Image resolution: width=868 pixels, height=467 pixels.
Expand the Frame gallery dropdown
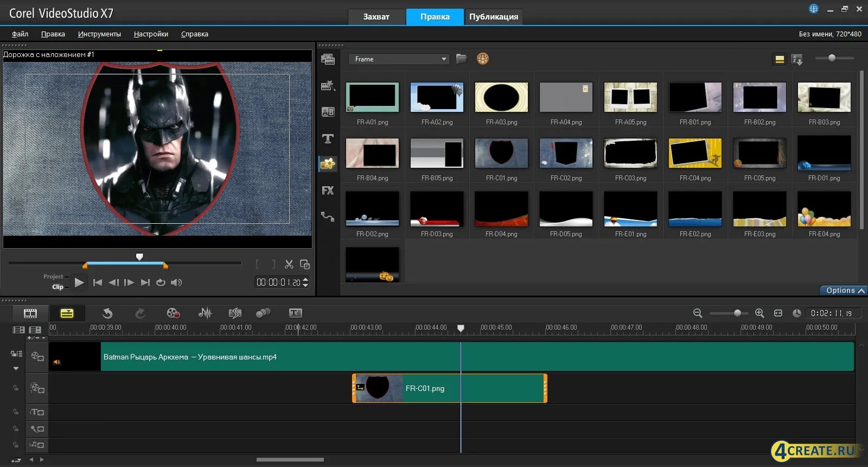point(444,59)
